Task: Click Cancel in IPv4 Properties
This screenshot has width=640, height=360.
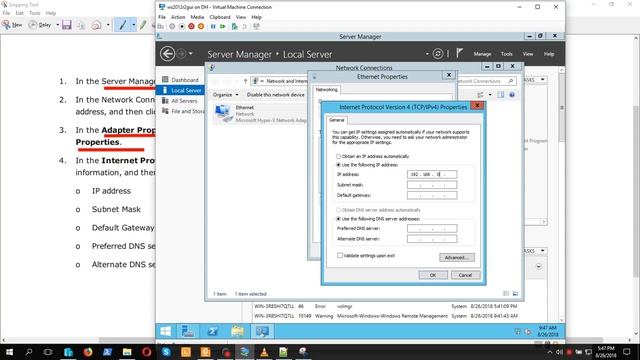Action: click(465, 275)
